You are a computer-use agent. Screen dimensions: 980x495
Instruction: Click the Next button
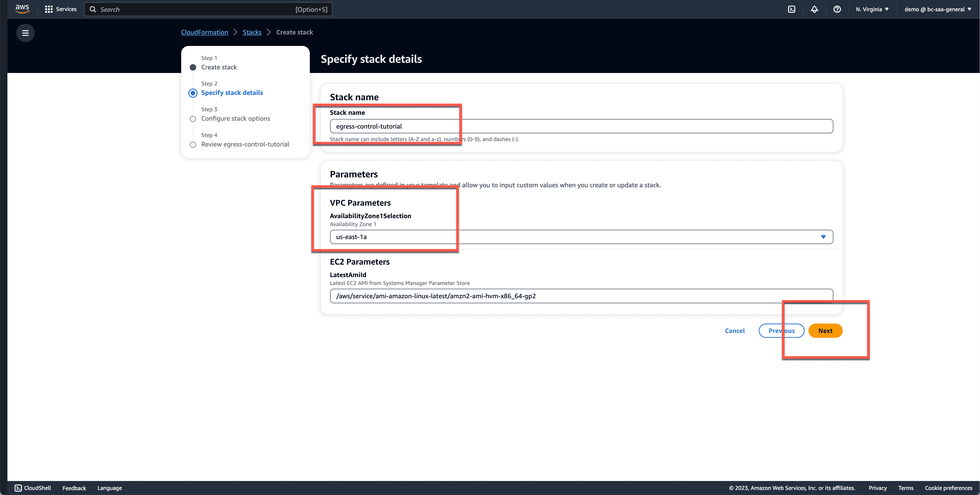click(825, 330)
